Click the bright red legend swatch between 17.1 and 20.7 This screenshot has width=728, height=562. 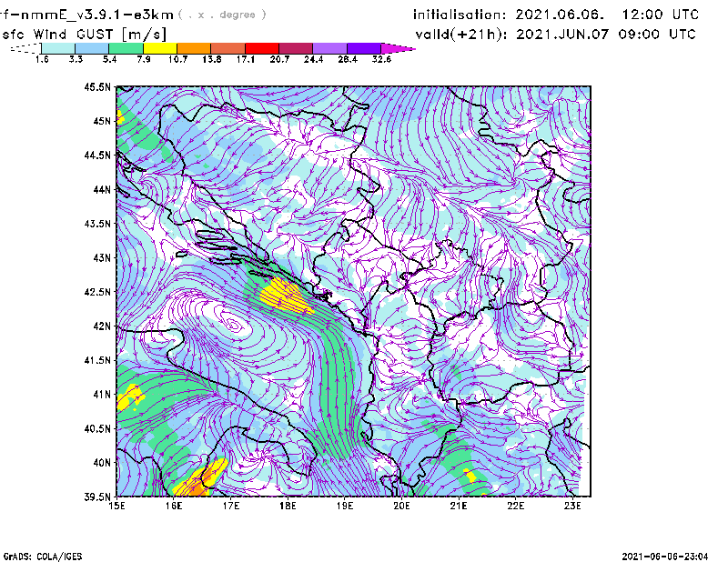262,48
